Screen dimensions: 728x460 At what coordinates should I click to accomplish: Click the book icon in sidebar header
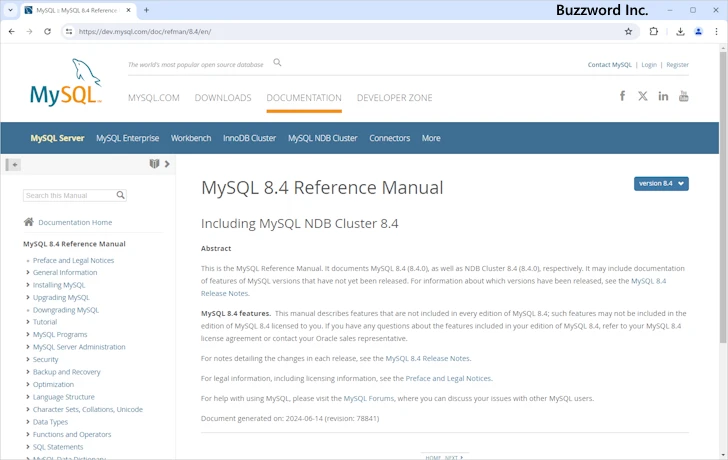coord(154,164)
